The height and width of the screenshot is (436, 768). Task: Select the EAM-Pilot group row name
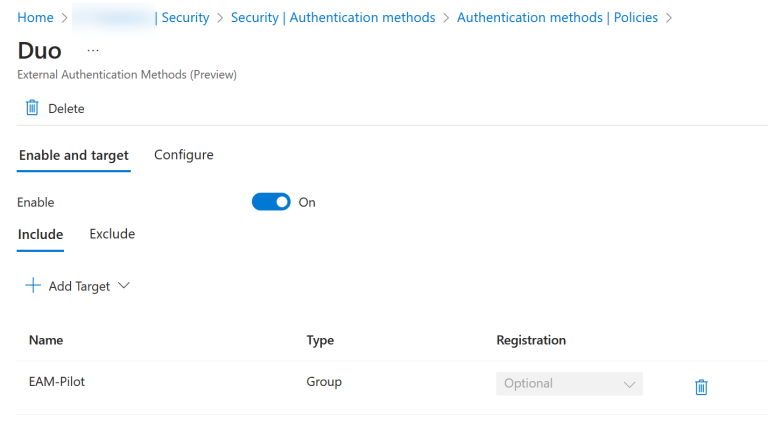tap(57, 382)
